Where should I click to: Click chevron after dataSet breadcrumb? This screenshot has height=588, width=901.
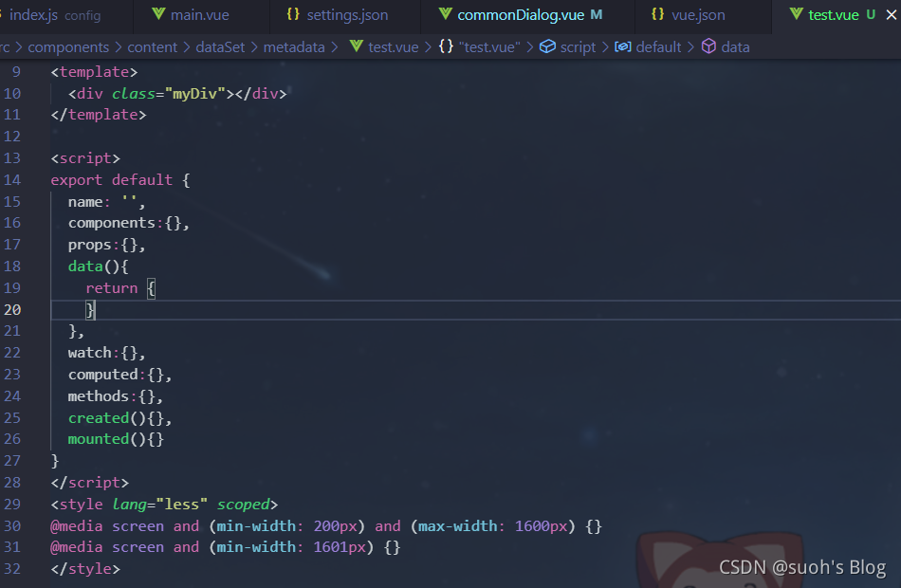(x=254, y=47)
